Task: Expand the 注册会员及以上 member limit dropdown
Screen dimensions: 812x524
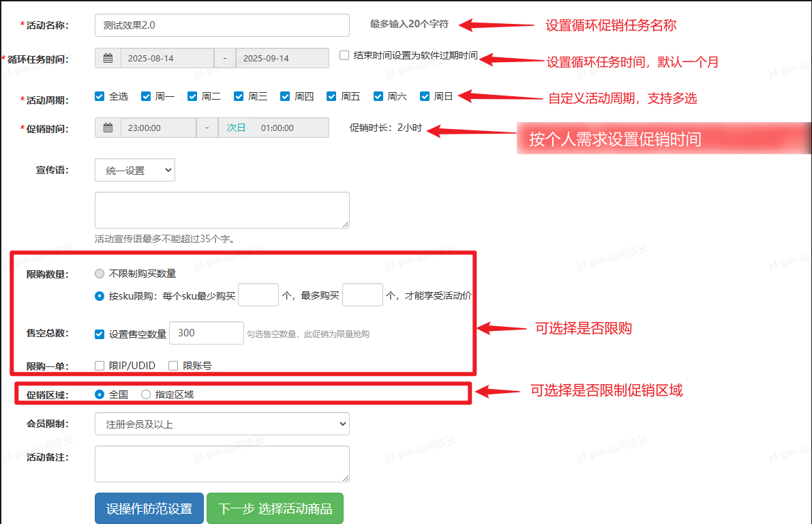Action: coord(222,424)
